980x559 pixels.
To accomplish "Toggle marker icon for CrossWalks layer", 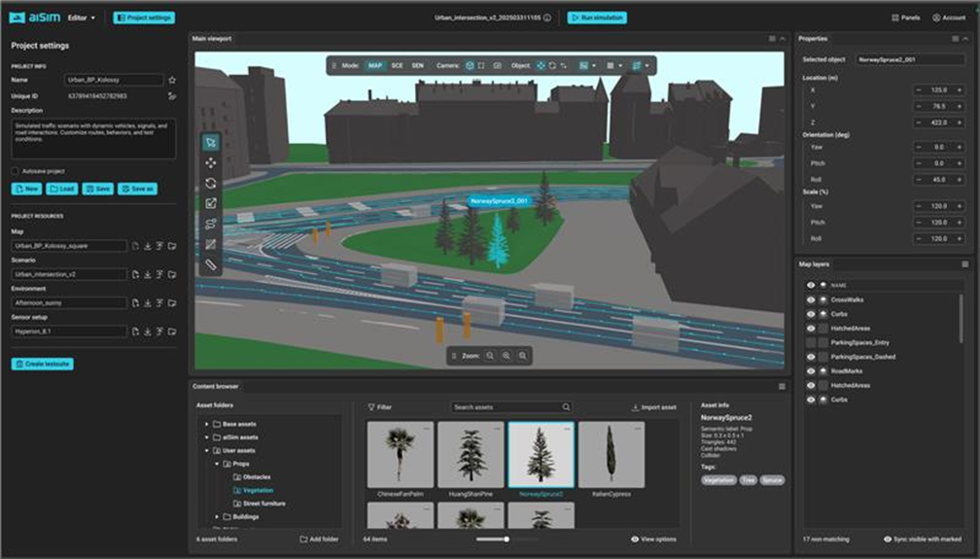I will (x=823, y=299).
